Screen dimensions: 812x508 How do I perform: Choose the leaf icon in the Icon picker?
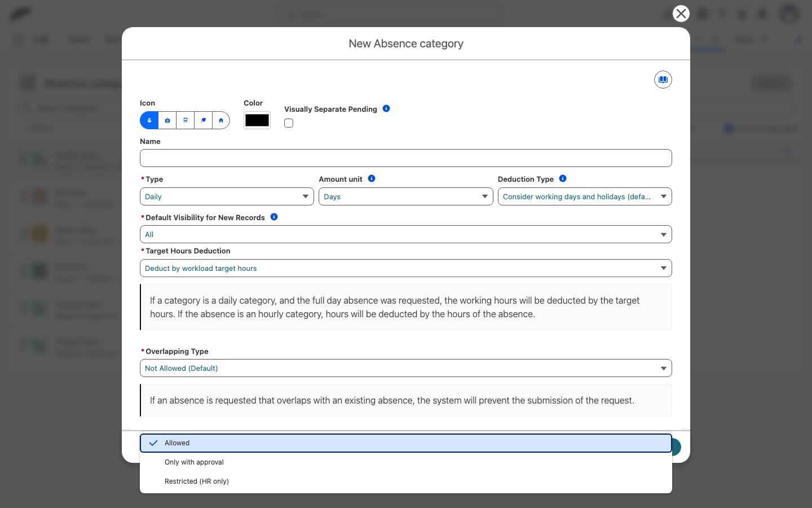[204, 120]
